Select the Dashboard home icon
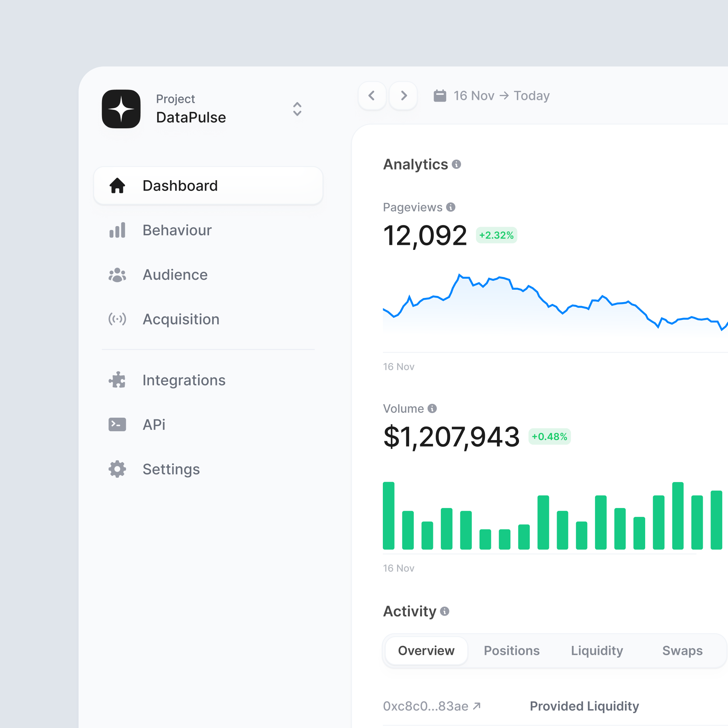 click(x=117, y=186)
